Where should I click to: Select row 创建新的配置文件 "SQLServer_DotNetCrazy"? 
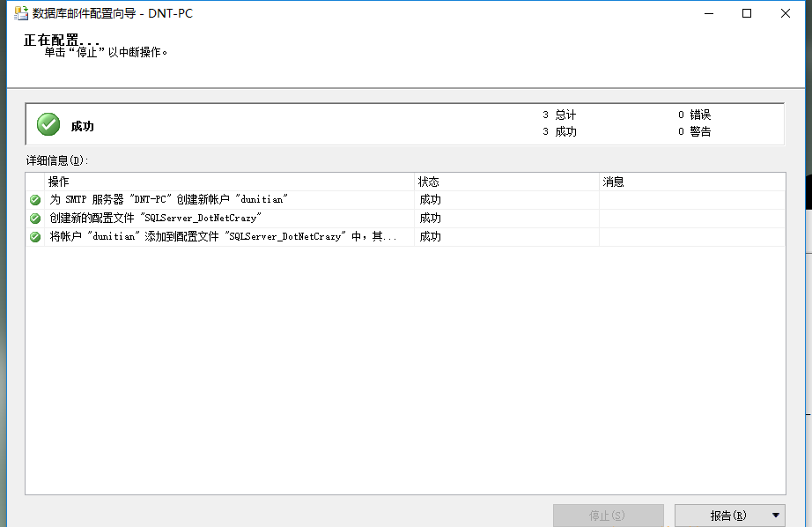point(405,219)
